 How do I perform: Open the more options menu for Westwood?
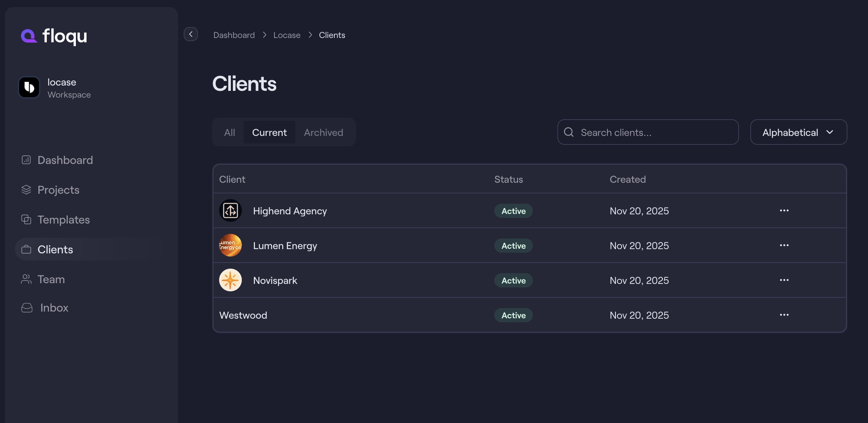(784, 315)
